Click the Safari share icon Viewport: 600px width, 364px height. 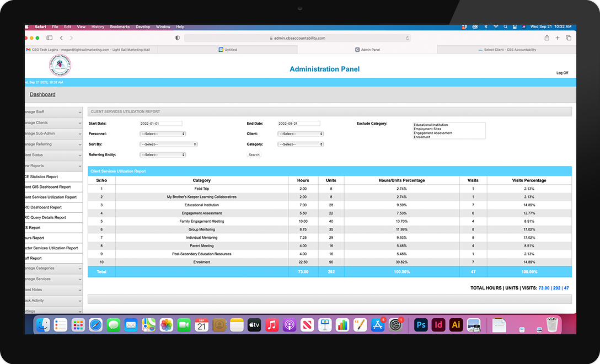[x=547, y=38]
